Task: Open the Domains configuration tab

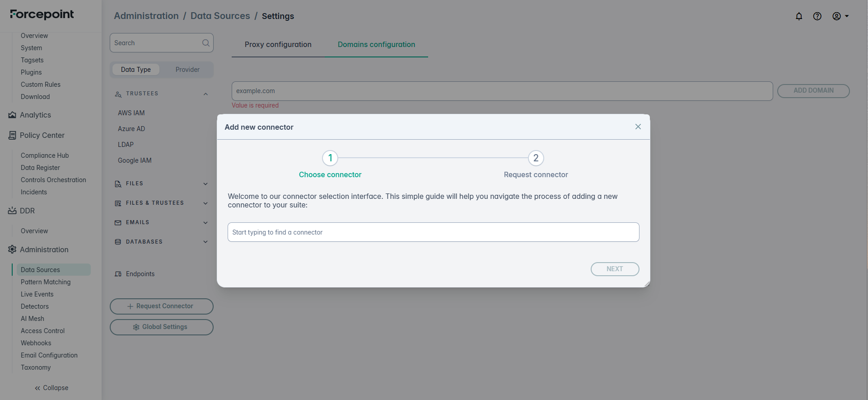Action: (x=376, y=45)
